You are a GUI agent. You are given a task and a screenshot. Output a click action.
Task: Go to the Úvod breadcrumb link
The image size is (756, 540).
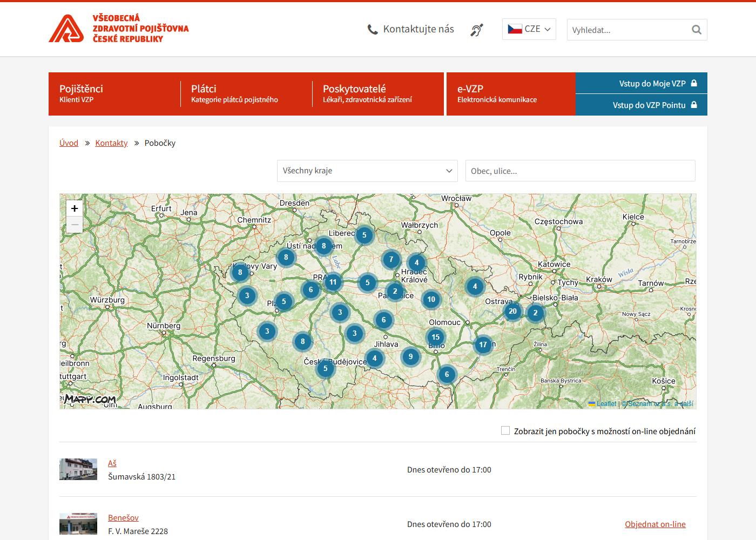pos(69,143)
